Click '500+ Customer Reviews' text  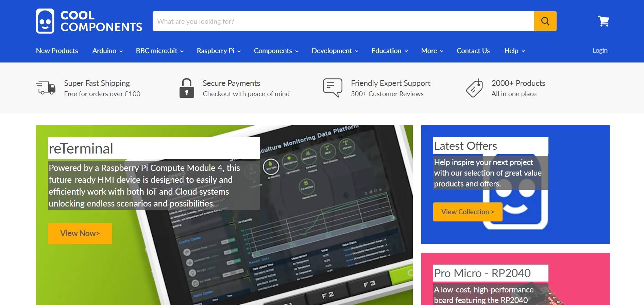tap(387, 94)
